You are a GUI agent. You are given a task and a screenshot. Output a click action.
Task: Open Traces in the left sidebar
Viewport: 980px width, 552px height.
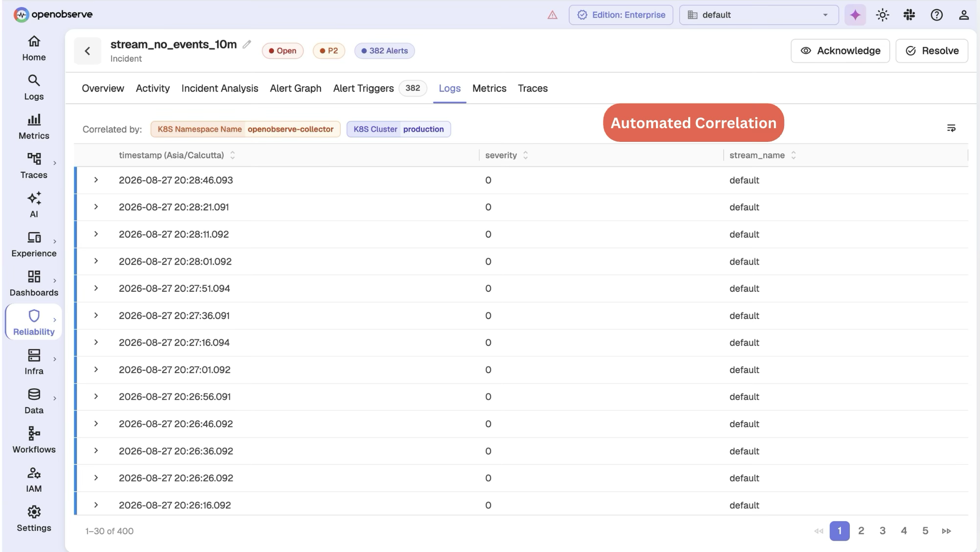click(34, 166)
